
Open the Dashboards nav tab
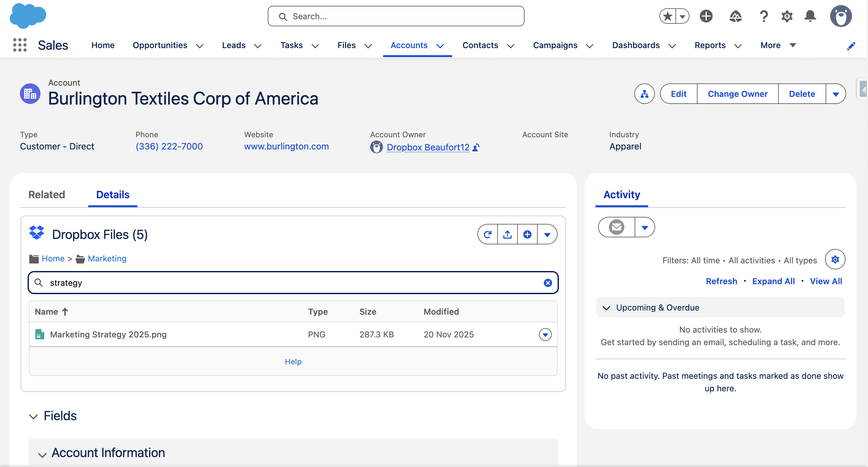pyautogui.click(x=636, y=45)
